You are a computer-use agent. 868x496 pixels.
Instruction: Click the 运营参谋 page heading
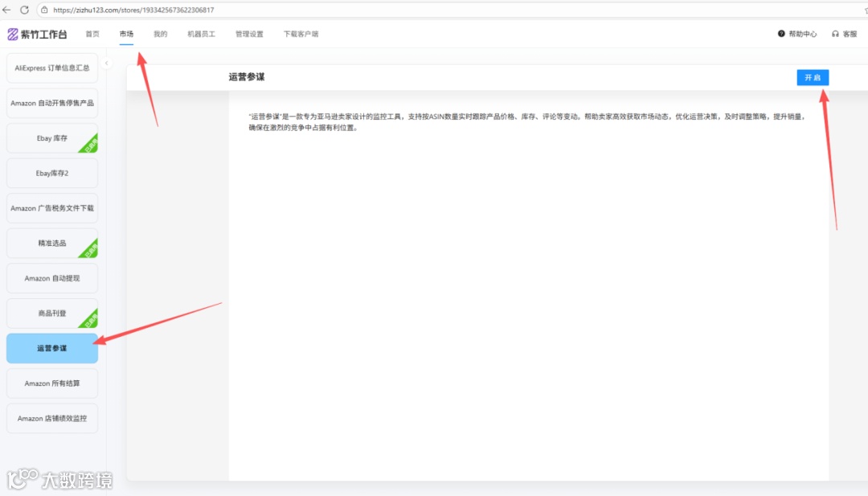(x=247, y=77)
